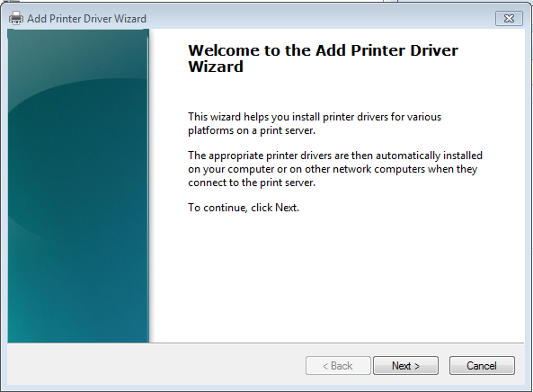This screenshot has height=392, width=533.
Task: Click the greyed-out < Back button
Action: point(338,366)
